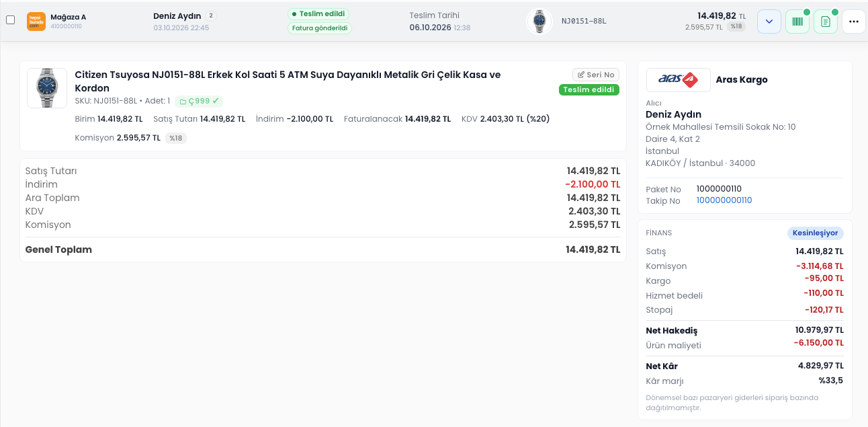Click customer name Deniz Aydın in header
This screenshot has width=868, height=427.
(177, 16)
